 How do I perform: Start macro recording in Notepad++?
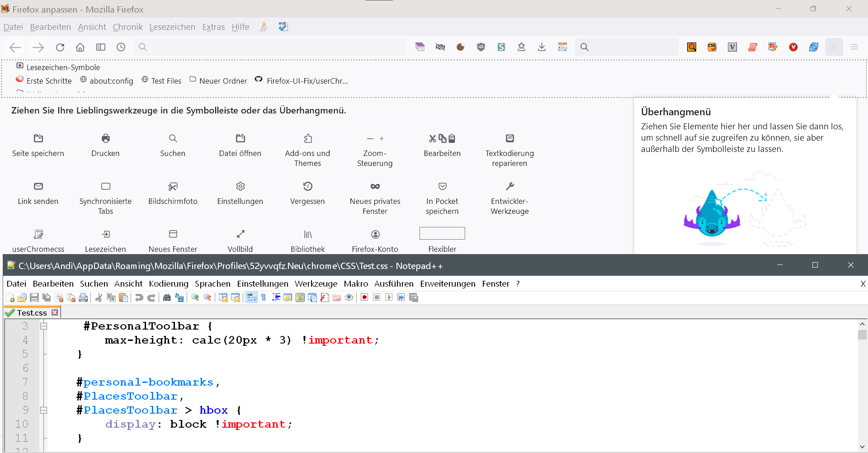click(364, 297)
